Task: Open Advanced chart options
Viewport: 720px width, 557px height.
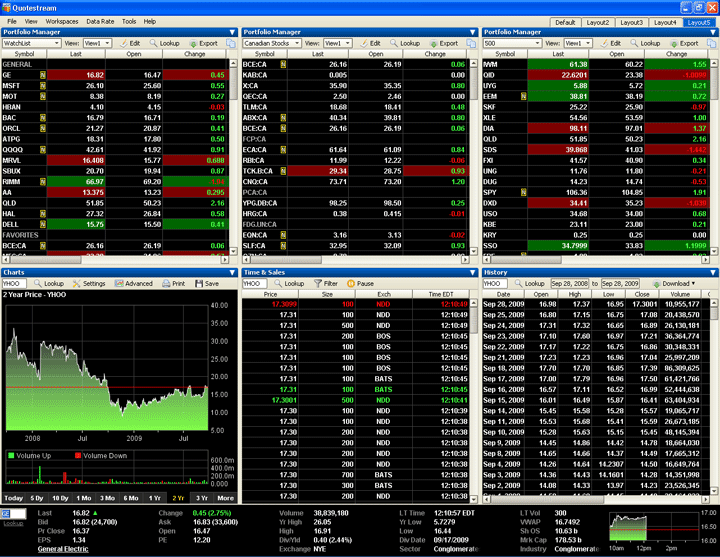Action: click(134, 283)
